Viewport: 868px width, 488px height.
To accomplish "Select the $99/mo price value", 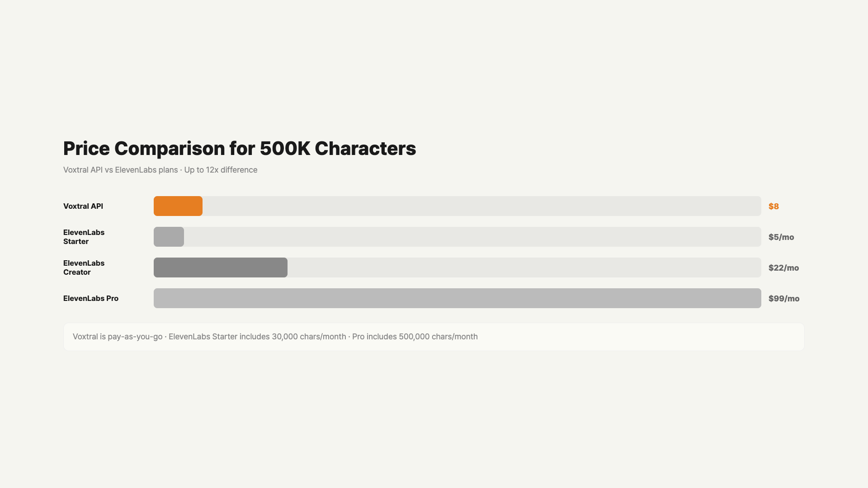I will pos(783,299).
